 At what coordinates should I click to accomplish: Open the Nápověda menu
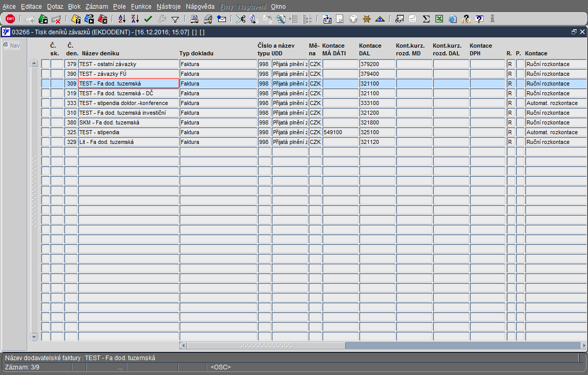click(x=200, y=6)
